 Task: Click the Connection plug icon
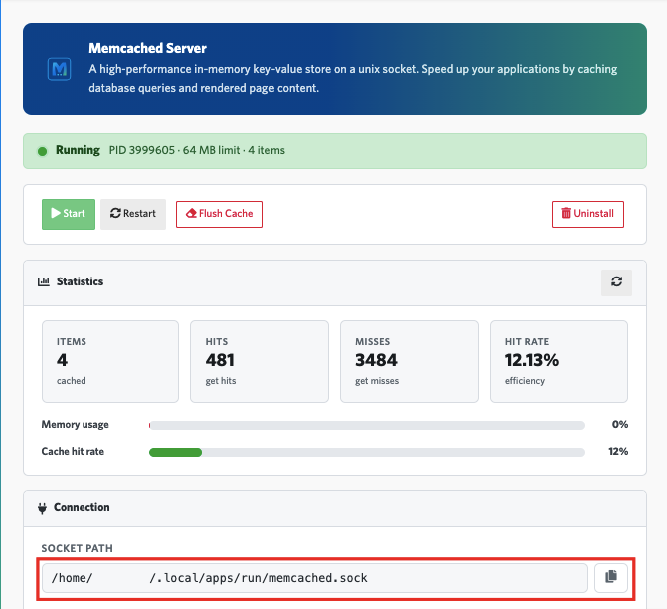click(x=42, y=508)
